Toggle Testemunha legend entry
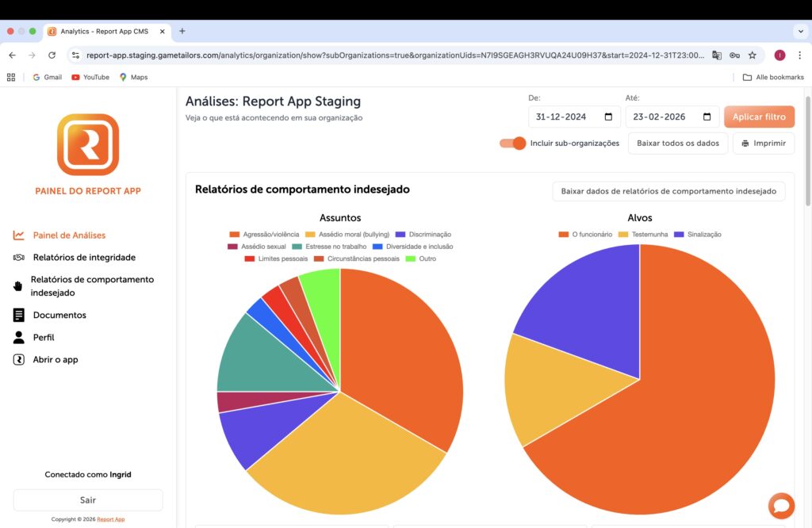This screenshot has width=812, height=528. coord(643,235)
